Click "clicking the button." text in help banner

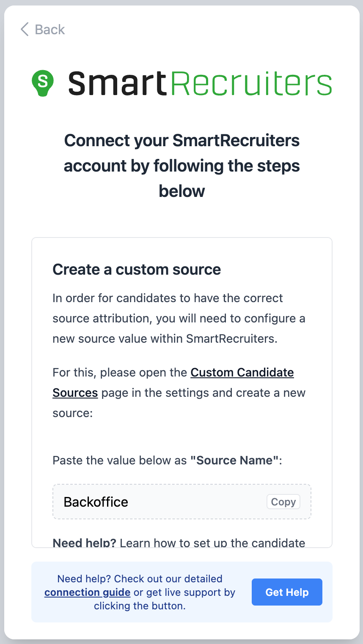[x=140, y=606]
